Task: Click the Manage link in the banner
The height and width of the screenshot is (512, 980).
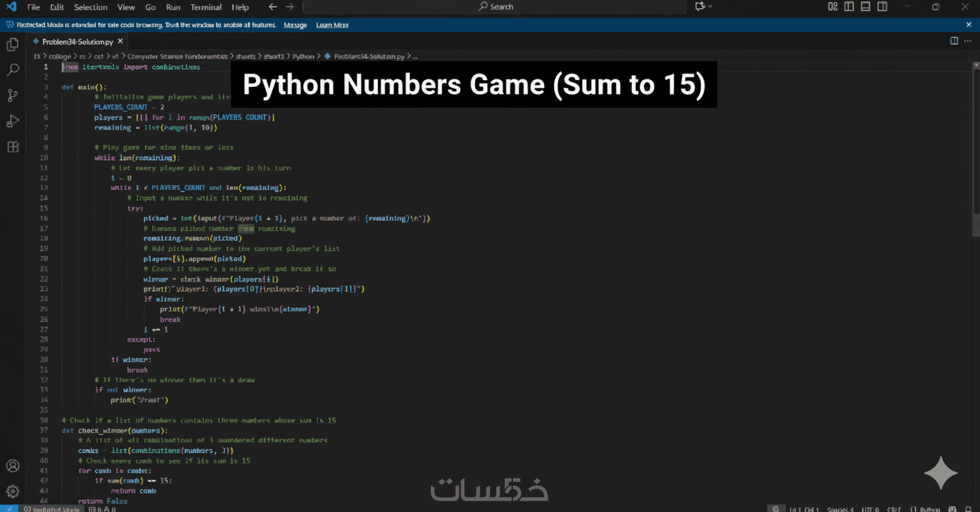Action: (x=295, y=25)
